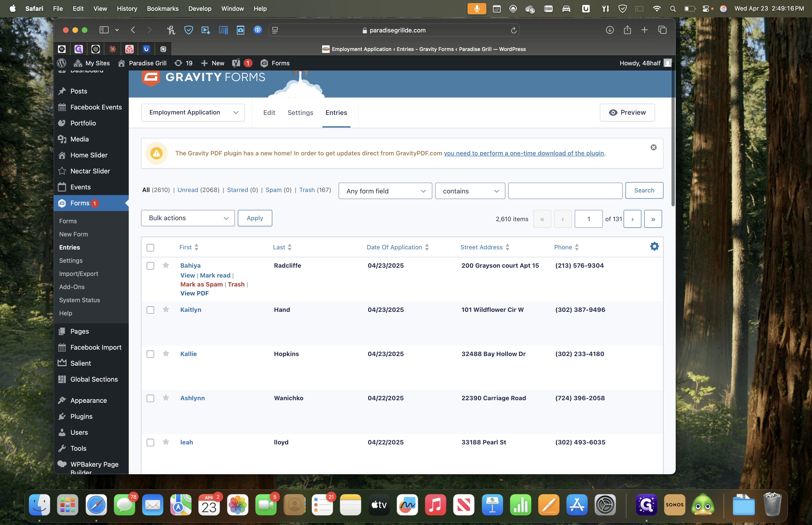The image size is (812, 525).
Task: Jump to last page of entries
Action: click(x=653, y=219)
